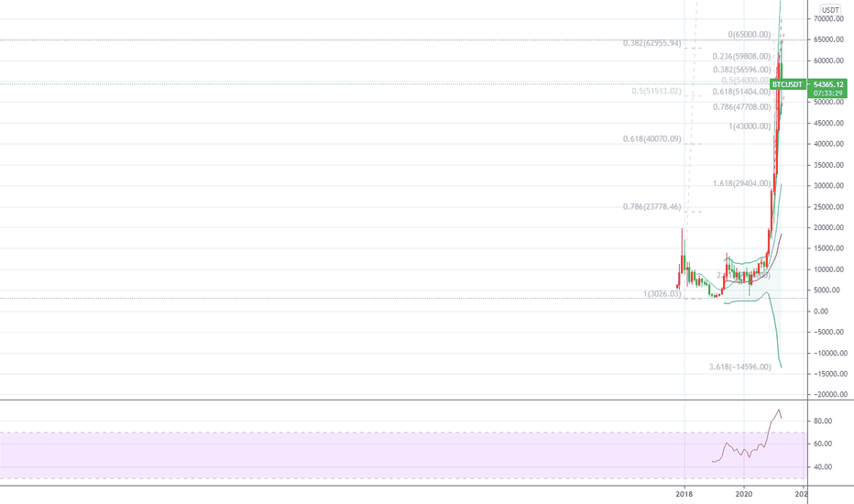Click the -10000.00 price axis label
Viewport: 854px width, 504px height.
coord(830,353)
